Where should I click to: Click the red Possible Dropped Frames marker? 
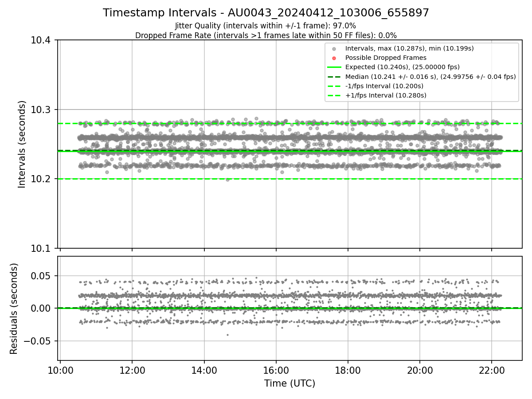[334, 58]
